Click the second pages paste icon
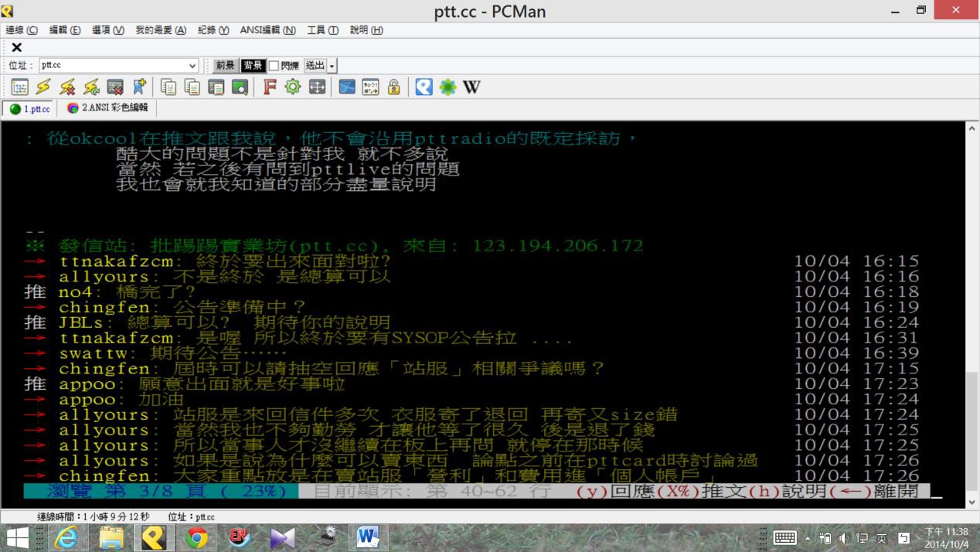The image size is (980, 552). pyautogui.click(x=192, y=87)
